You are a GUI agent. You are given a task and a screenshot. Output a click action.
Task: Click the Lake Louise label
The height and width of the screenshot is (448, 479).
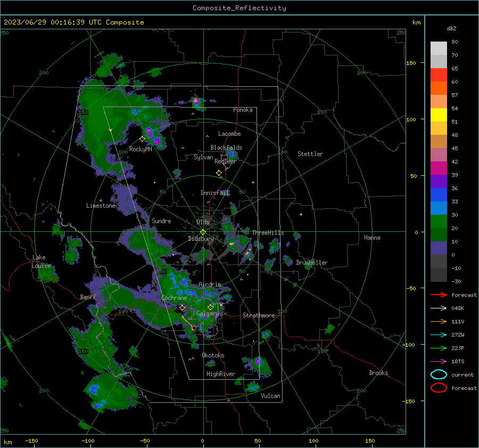point(41,262)
